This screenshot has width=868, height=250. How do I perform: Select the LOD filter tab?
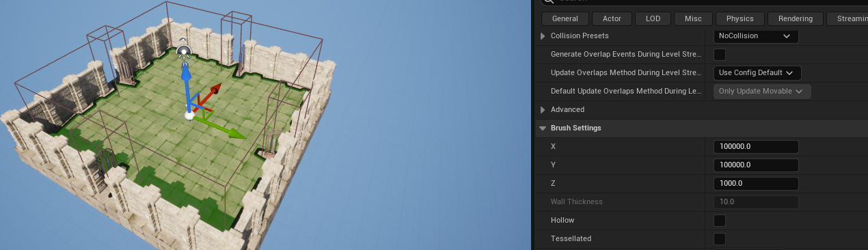tap(653, 18)
